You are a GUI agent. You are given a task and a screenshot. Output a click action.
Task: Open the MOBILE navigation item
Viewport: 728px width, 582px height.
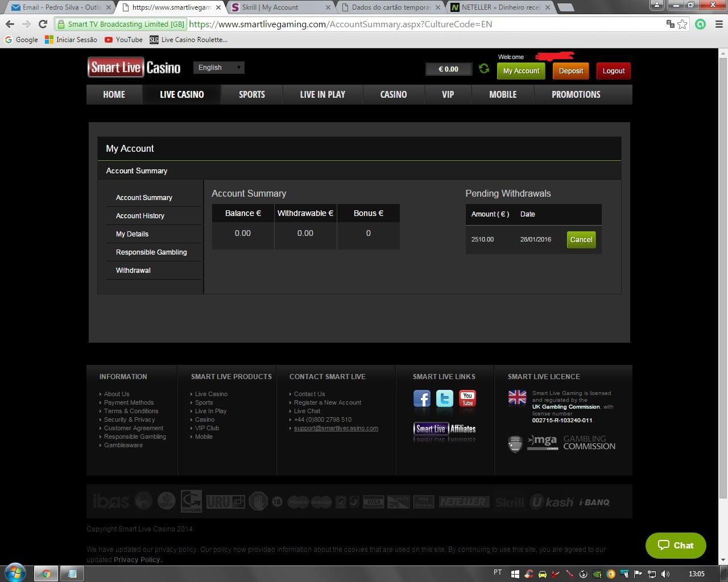tap(503, 94)
